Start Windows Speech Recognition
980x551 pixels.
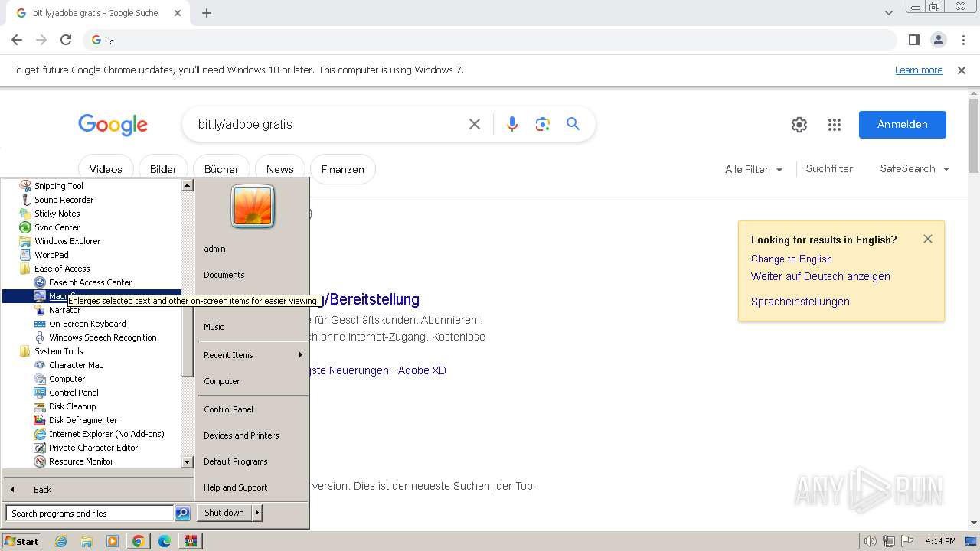103,337
